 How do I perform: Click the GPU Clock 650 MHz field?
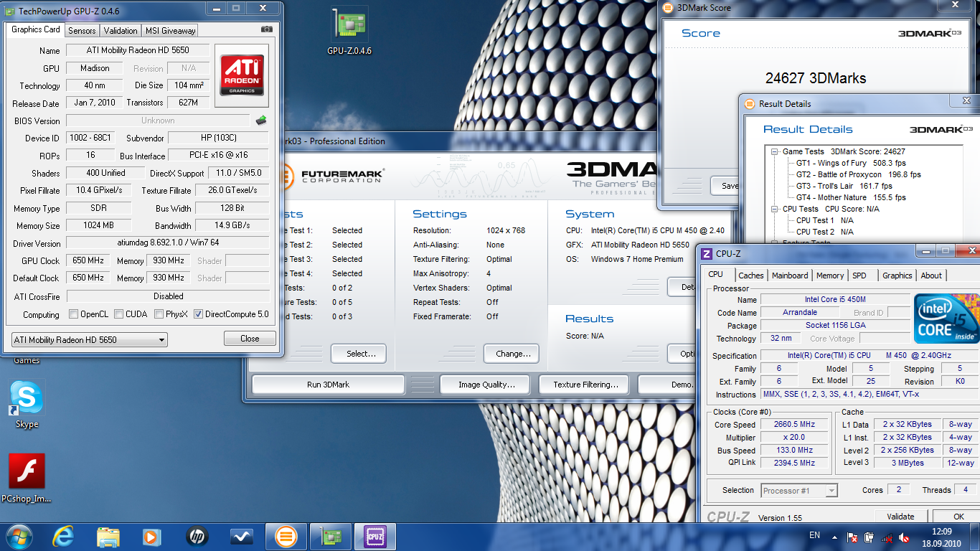click(x=89, y=261)
